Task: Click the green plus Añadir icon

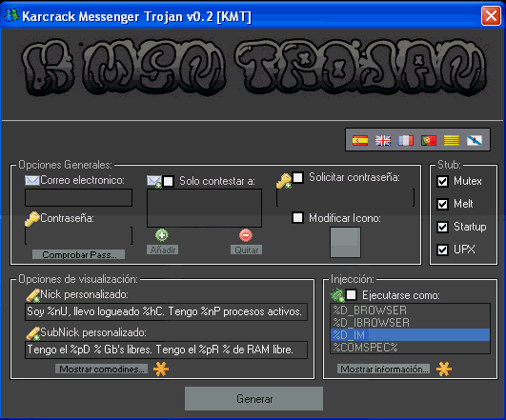Action: tap(162, 235)
